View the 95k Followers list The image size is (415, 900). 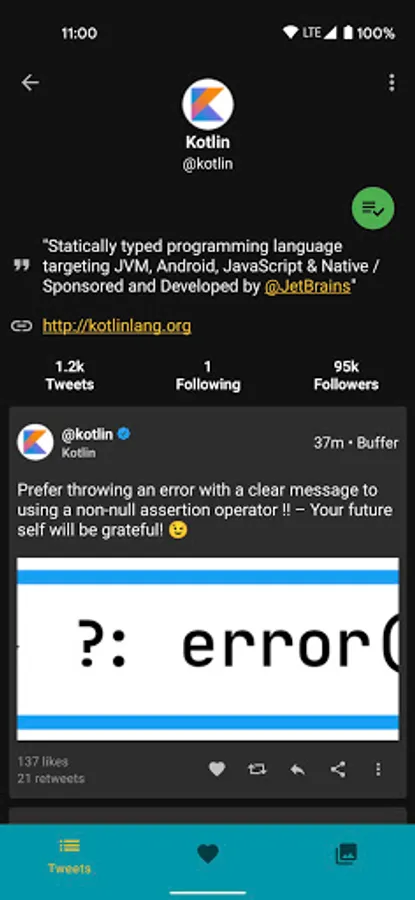click(346, 375)
